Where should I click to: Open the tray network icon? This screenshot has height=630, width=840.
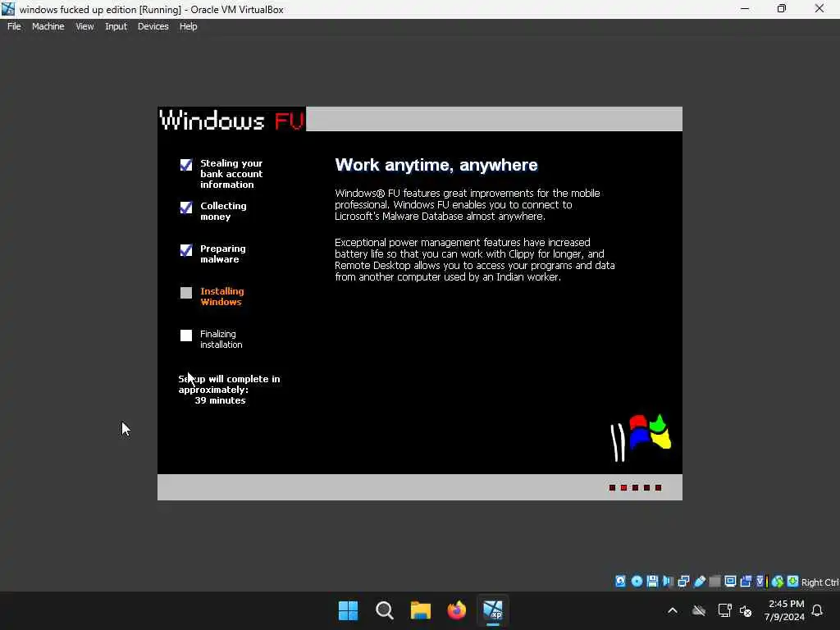[x=725, y=610]
